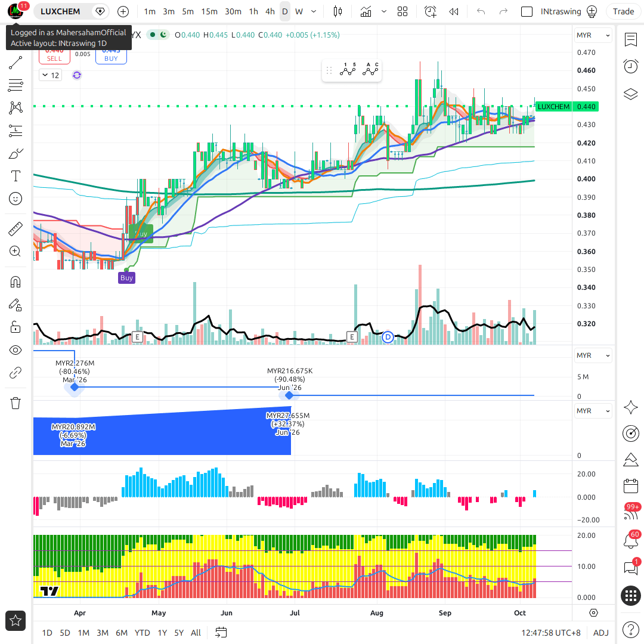The height and width of the screenshot is (644, 644).
Task: Select the patterns drawing tool
Action: (x=16, y=108)
